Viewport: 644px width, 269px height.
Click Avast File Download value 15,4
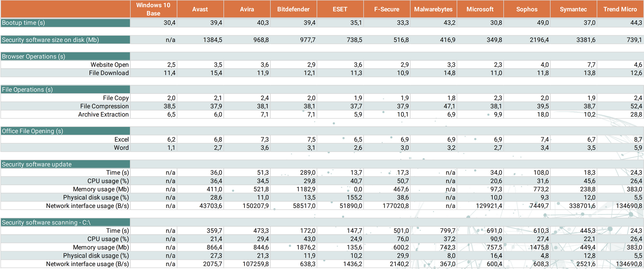(x=216, y=73)
